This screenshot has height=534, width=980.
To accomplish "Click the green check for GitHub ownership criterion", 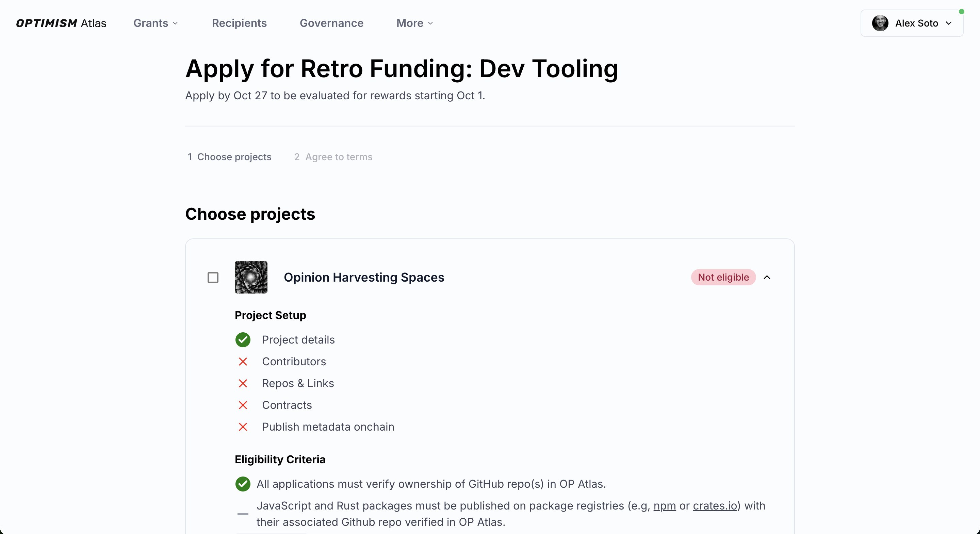I will pos(243,484).
